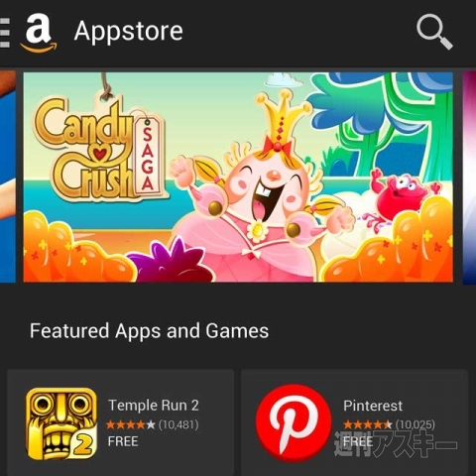Select the Temple Run 2 app card

tap(121, 422)
